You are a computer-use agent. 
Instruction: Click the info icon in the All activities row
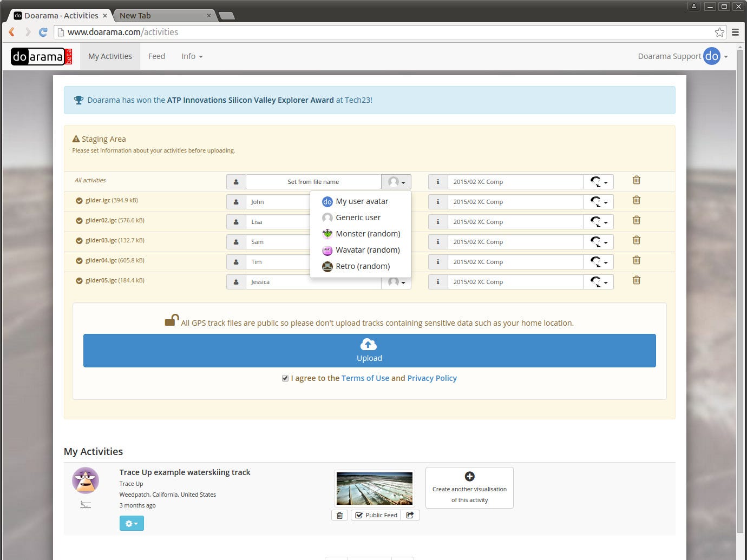(x=438, y=182)
